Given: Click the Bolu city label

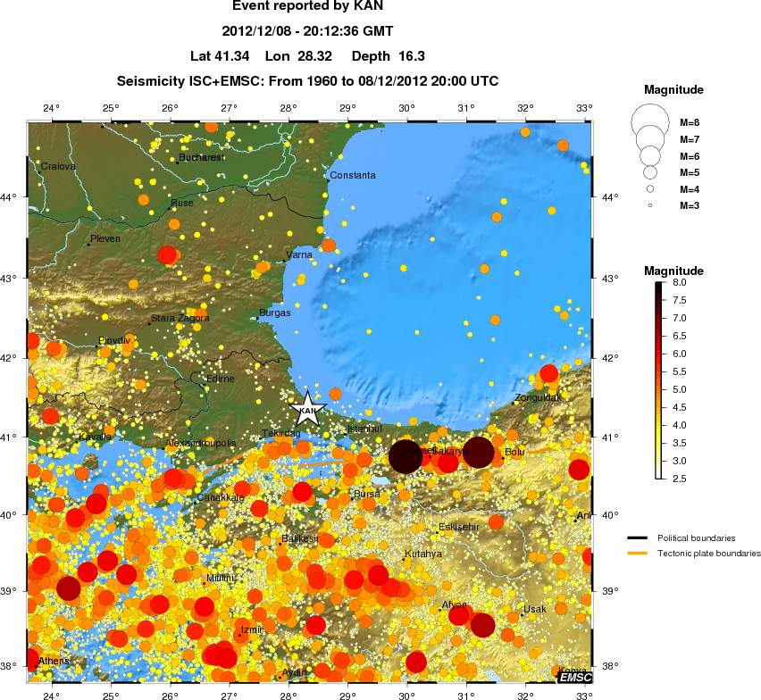Looking at the screenshot, I should 515,452.
